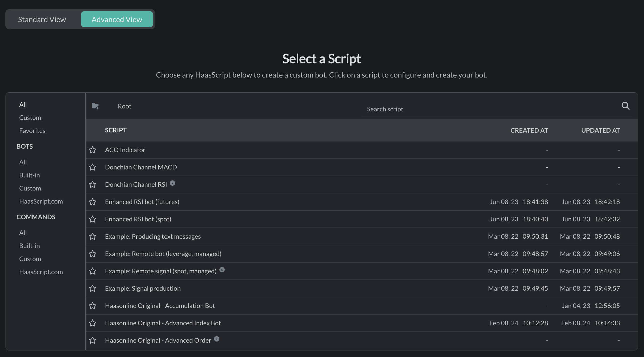Star the Enhanced RSI bot (spot) script
The width and height of the screenshot is (644, 357).
pos(93,219)
